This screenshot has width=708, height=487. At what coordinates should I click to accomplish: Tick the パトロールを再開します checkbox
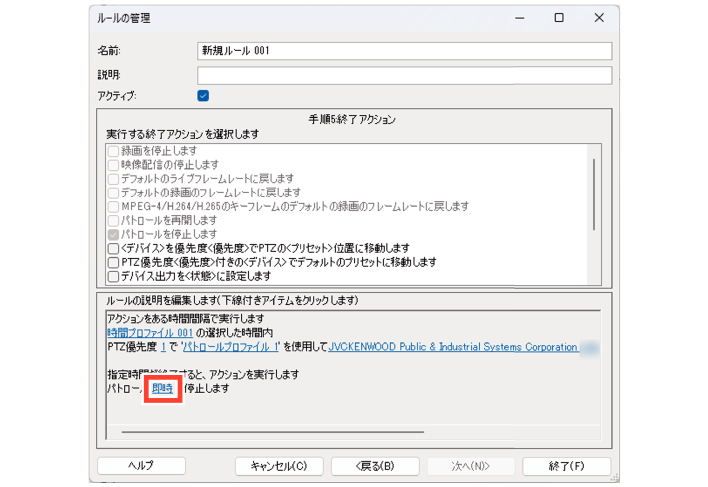click(113, 220)
